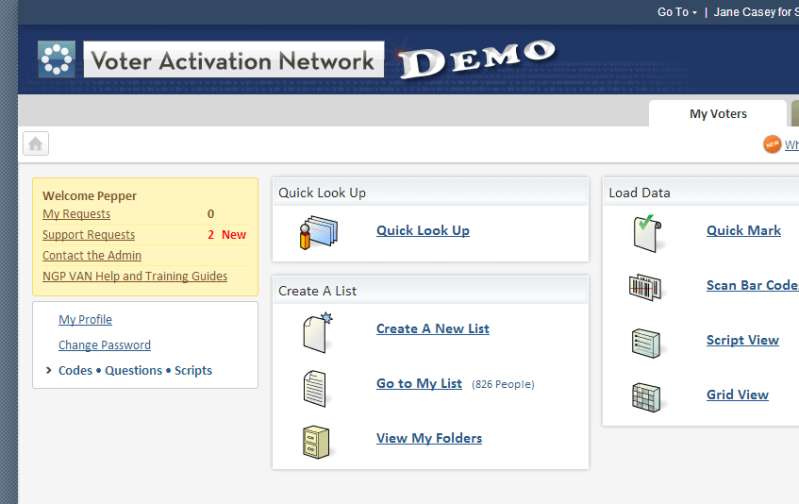Image resolution: width=799 pixels, height=504 pixels.
Task: Click the View My Folders cabinet icon
Action: pos(316,442)
